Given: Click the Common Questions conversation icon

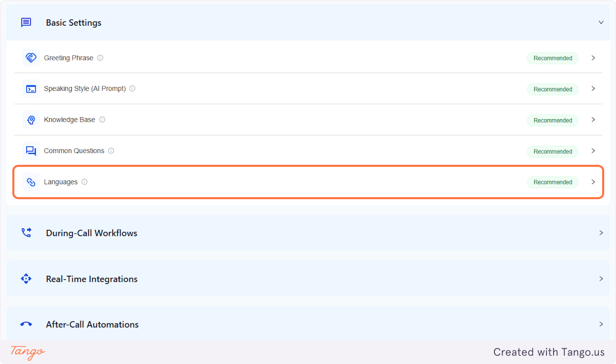Looking at the screenshot, I should coord(31,150).
